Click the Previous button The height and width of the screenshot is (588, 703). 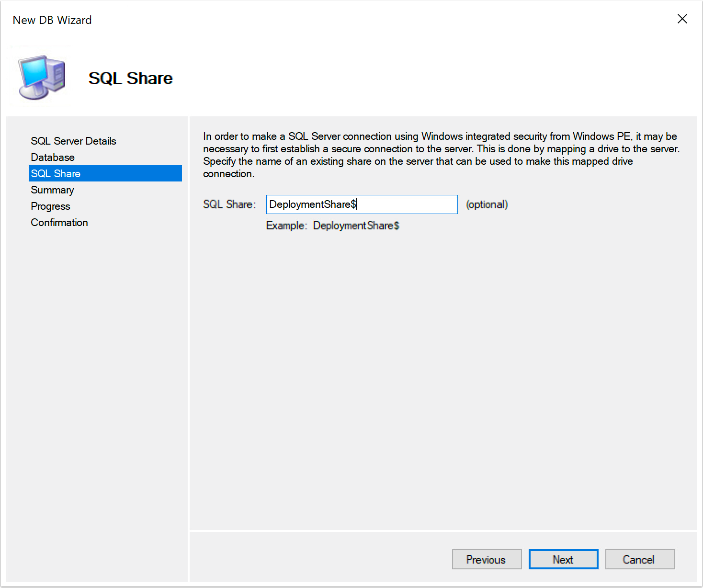click(487, 559)
